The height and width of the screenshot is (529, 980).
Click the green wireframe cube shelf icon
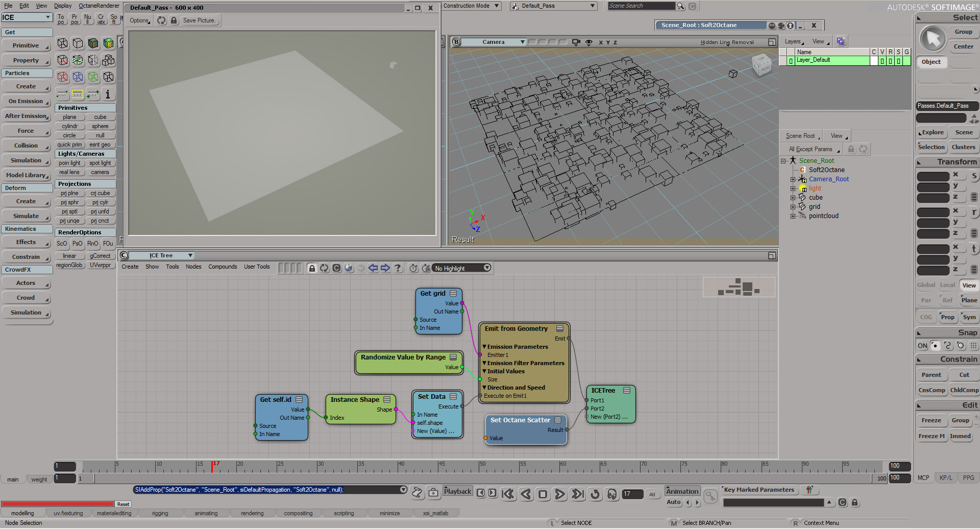click(93, 77)
